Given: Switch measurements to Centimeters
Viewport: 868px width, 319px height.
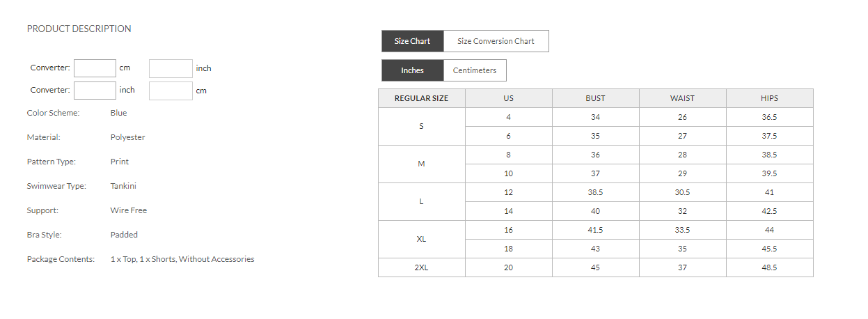Looking at the screenshot, I should point(475,70).
